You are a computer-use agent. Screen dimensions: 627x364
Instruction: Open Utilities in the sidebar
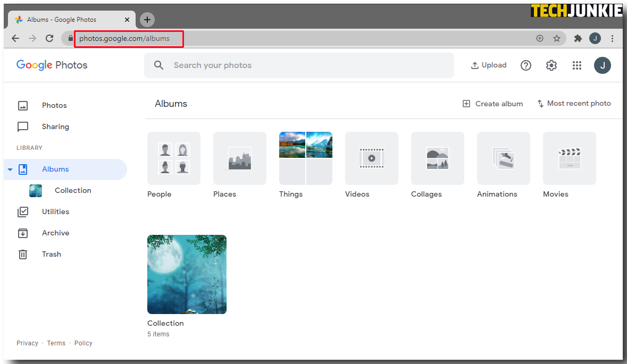pos(55,211)
